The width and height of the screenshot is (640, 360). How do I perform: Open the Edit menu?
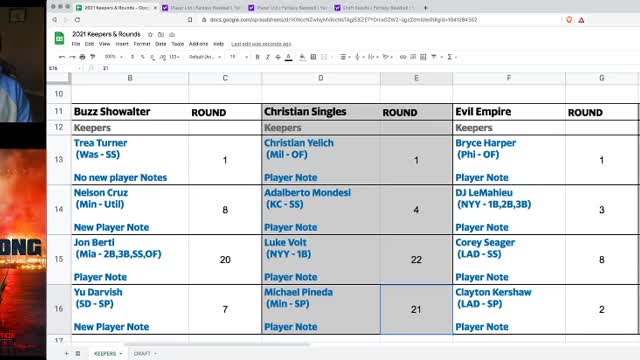(x=89, y=44)
